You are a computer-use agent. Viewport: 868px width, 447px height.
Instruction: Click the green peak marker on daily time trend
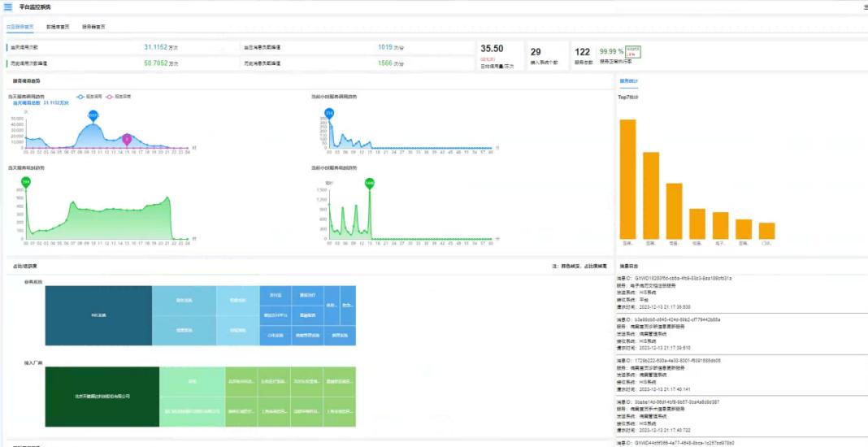pos(26,182)
